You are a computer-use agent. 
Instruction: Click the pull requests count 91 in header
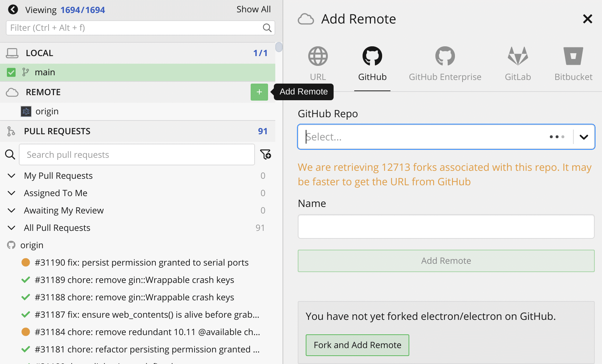point(263,131)
